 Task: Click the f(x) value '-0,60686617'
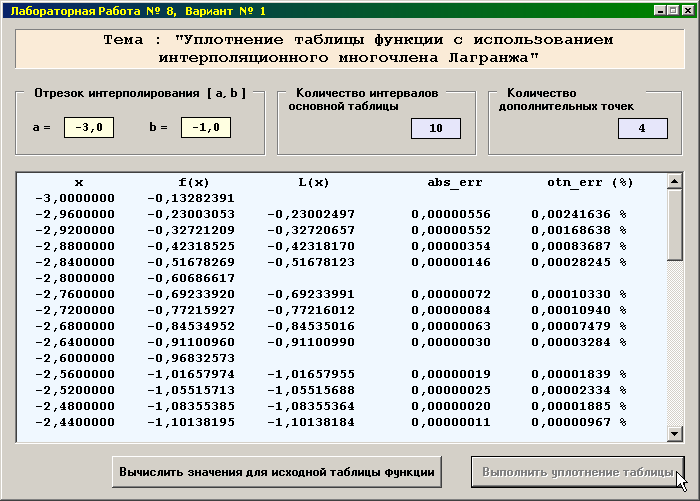tap(191, 278)
